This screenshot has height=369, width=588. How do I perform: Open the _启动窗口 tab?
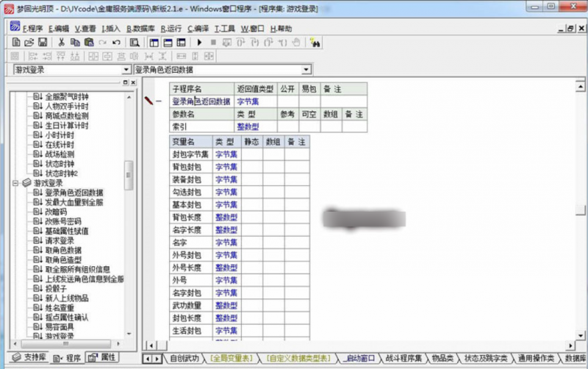click(x=359, y=358)
